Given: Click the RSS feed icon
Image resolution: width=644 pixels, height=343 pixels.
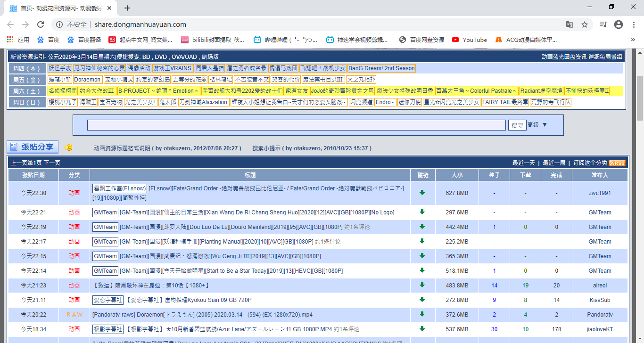Looking at the screenshot, I should click(617, 163).
